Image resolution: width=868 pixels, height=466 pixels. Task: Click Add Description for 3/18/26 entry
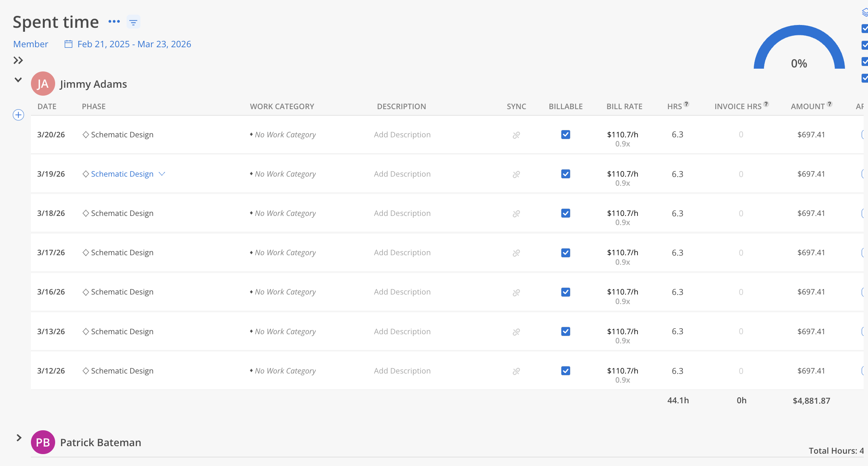[402, 213]
